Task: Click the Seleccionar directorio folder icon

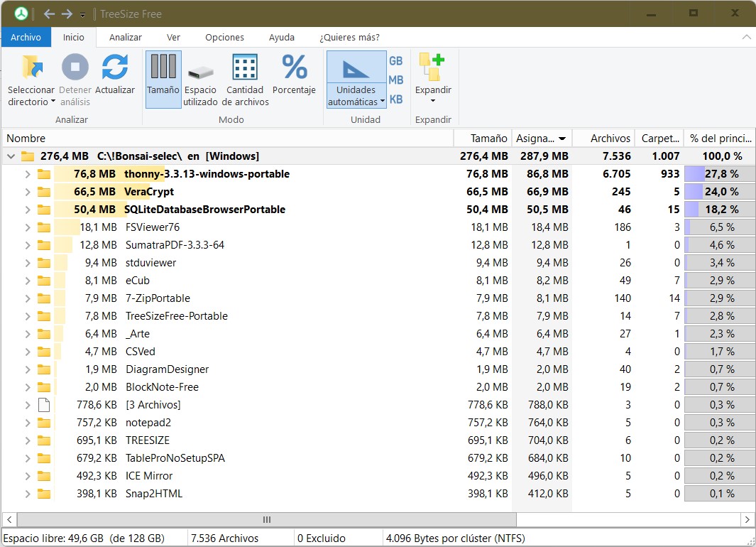Action: click(x=31, y=68)
